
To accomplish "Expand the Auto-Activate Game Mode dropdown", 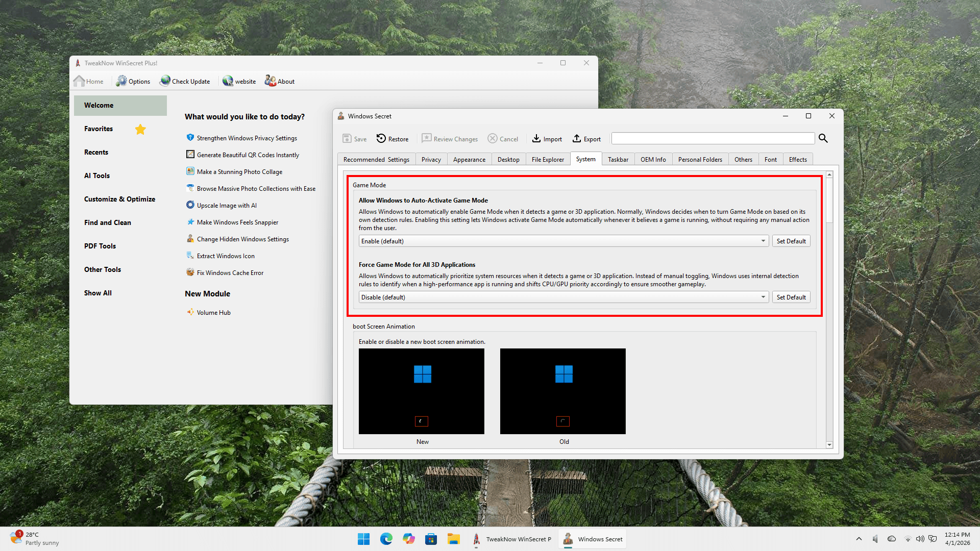I will [763, 241].
